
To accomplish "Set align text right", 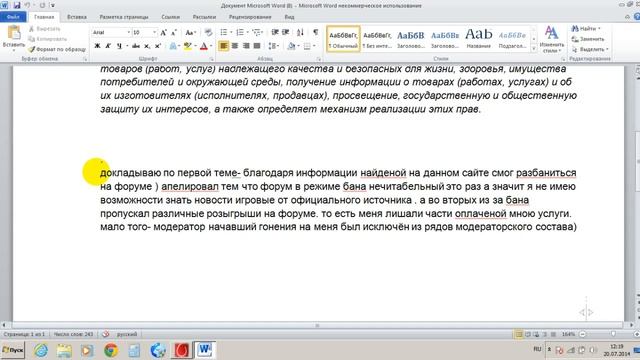I will tap(246, 46).
